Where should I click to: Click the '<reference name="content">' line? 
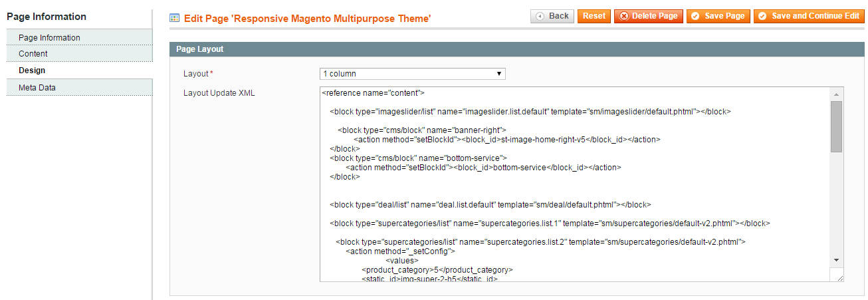point(374,93)
